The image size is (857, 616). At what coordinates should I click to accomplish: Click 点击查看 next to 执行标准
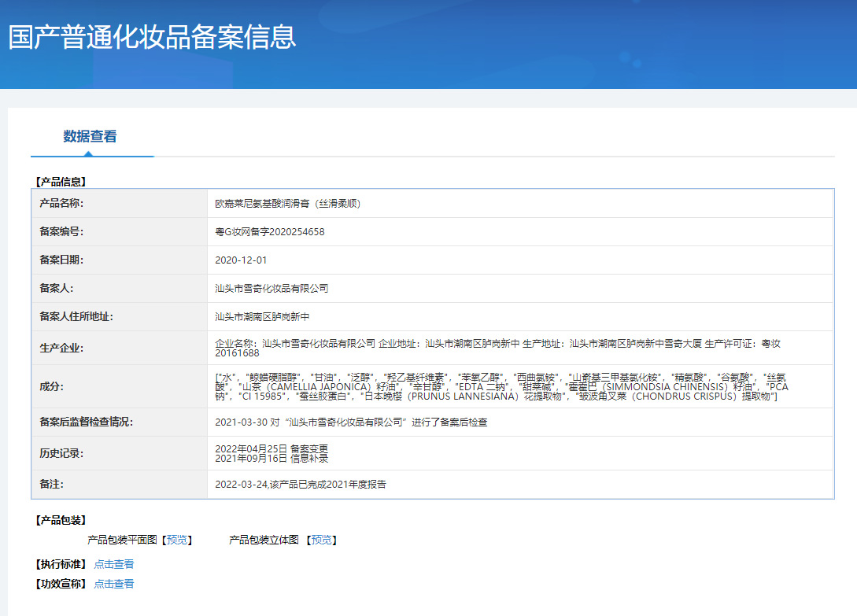click(113, 564)
